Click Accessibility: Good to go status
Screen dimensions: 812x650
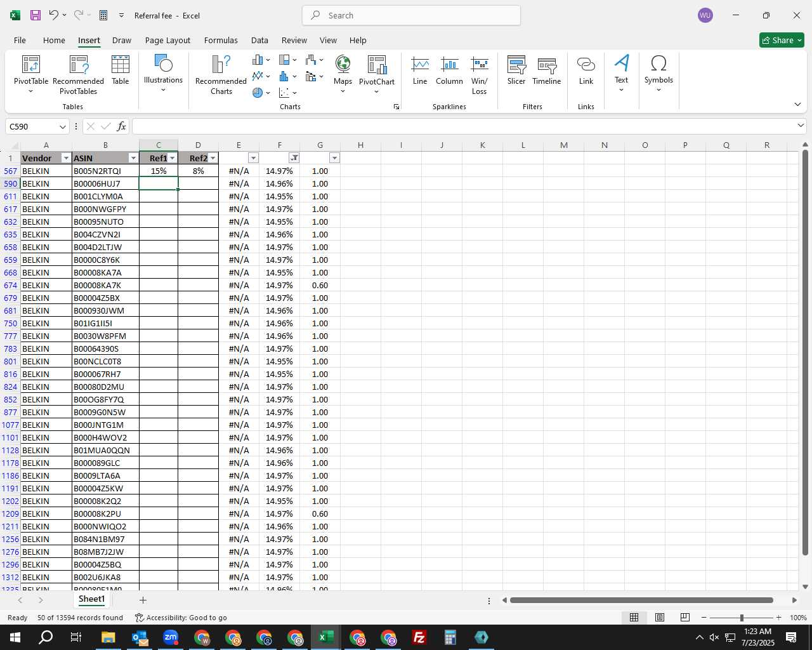tap(181, 618)
